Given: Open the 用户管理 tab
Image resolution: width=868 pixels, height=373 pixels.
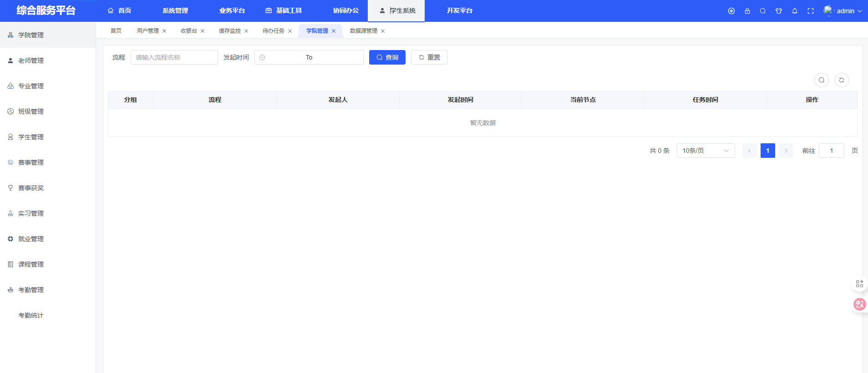Looking at the screenshot, I should 148,31.
